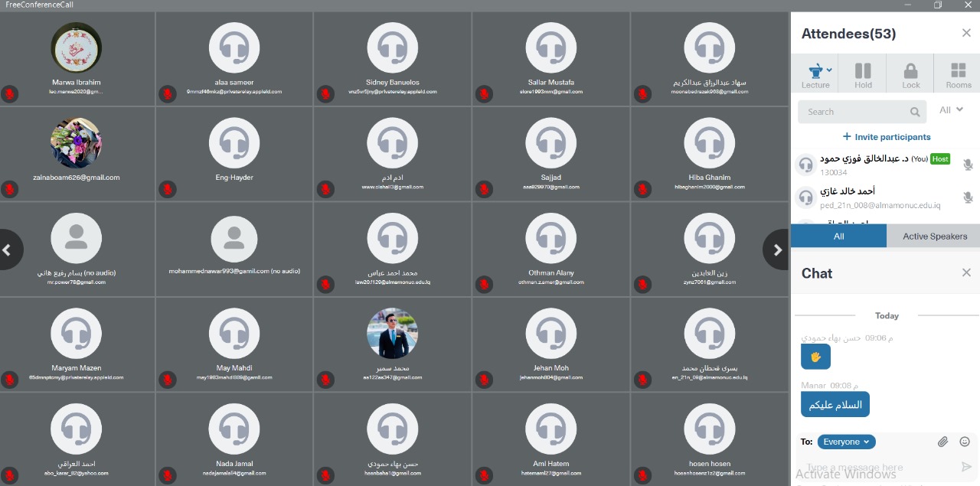
Task: Toggle the muted mic on Sallar Mustafa's tile
Action: (484, 94)
